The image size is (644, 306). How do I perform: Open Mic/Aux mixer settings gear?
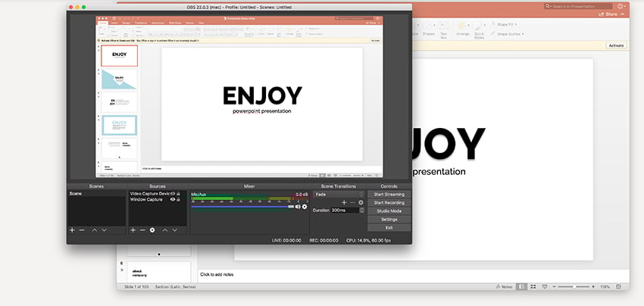305,206
